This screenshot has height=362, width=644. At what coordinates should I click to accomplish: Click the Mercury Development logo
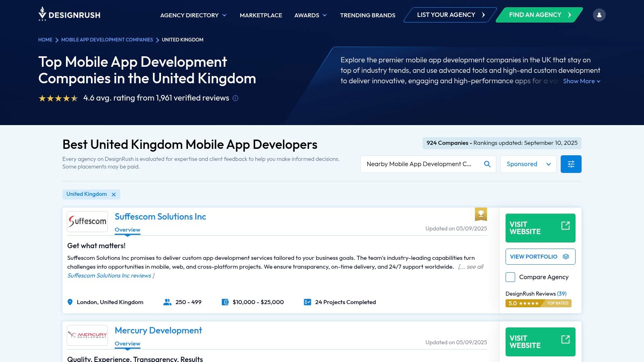pyautogui.click(x=87, y=335)
